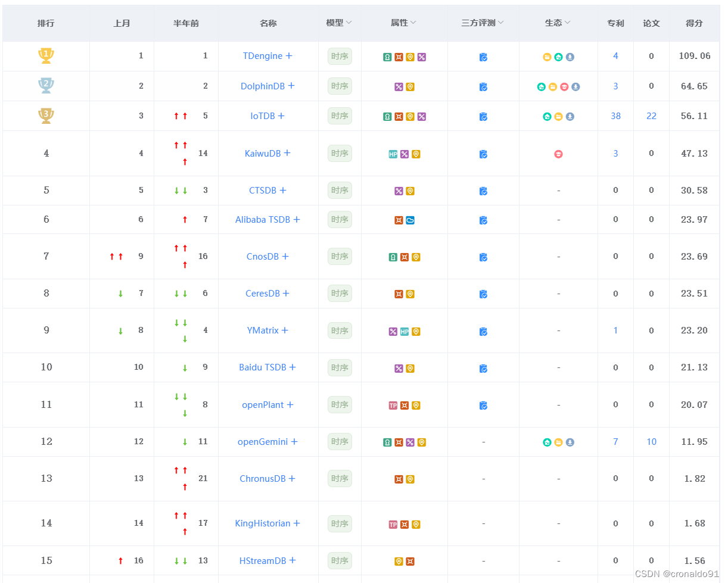728x583 pixels.
Task: Click the score 47.13
Action: (x=695, y=154)
